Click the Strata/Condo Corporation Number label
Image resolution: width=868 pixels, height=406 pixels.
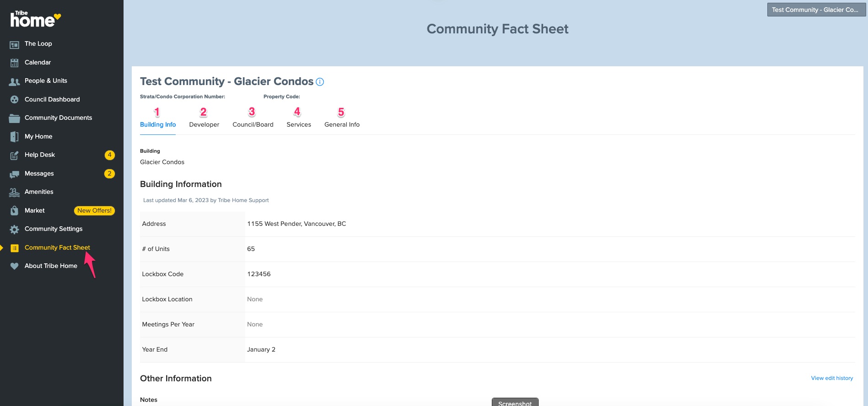pyautogui.click(x=183, y=96)
